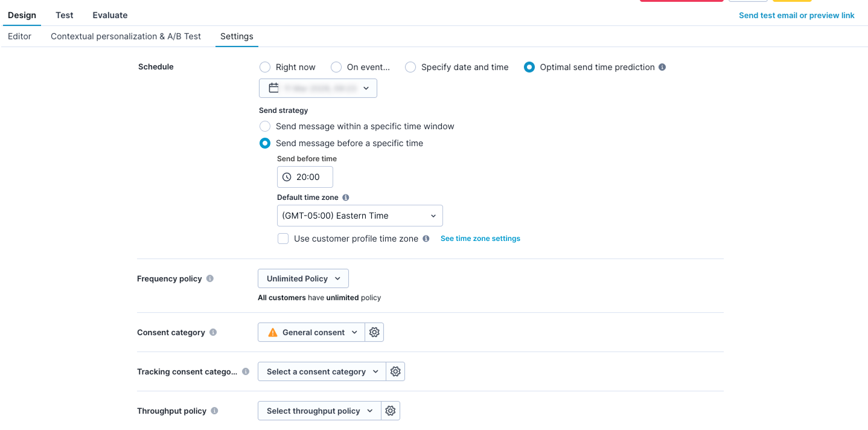Open the Select a consent category dropdown
The width and height of the screenshot is (868, 430).
321,371
